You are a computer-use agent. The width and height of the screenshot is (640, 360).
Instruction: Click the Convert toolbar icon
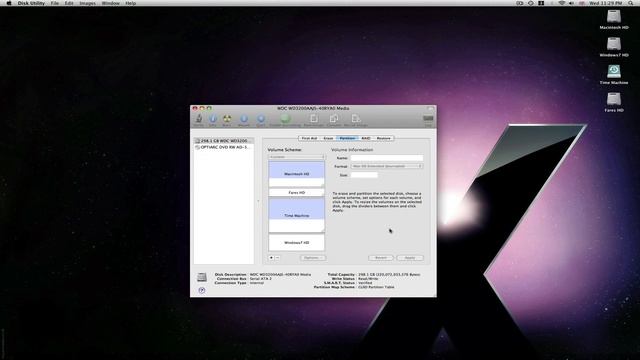pos(333,119)
